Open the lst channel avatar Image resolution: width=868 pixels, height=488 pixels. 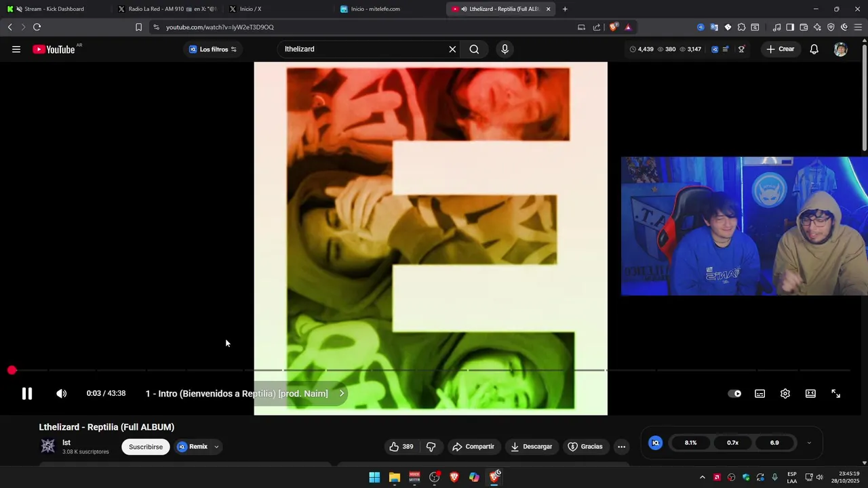[x=47, y=446]
